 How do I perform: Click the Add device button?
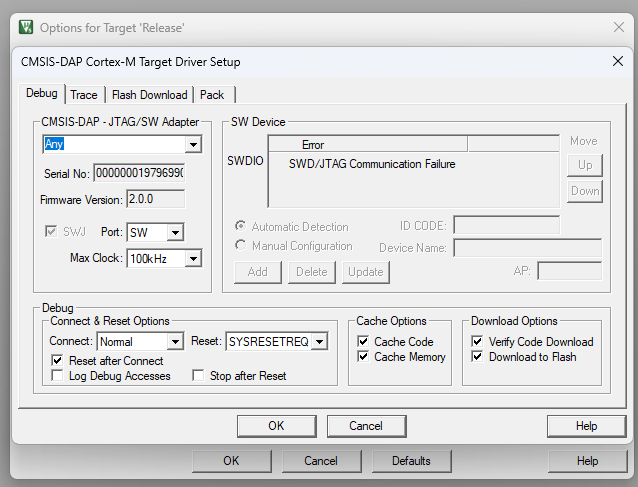258,272
